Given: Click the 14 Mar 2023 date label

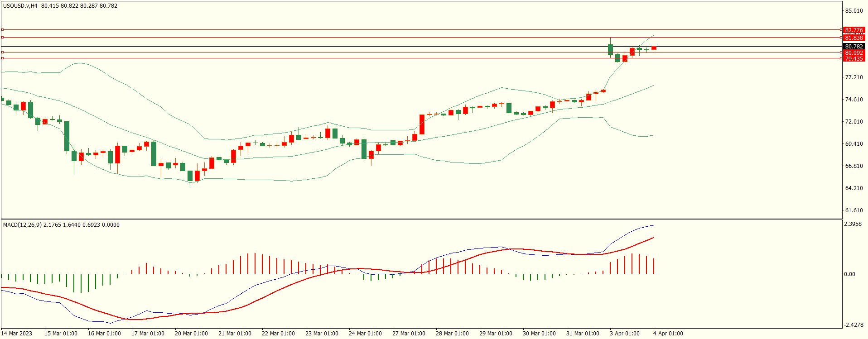Looking at the screenshot, I should click(17, 334).
